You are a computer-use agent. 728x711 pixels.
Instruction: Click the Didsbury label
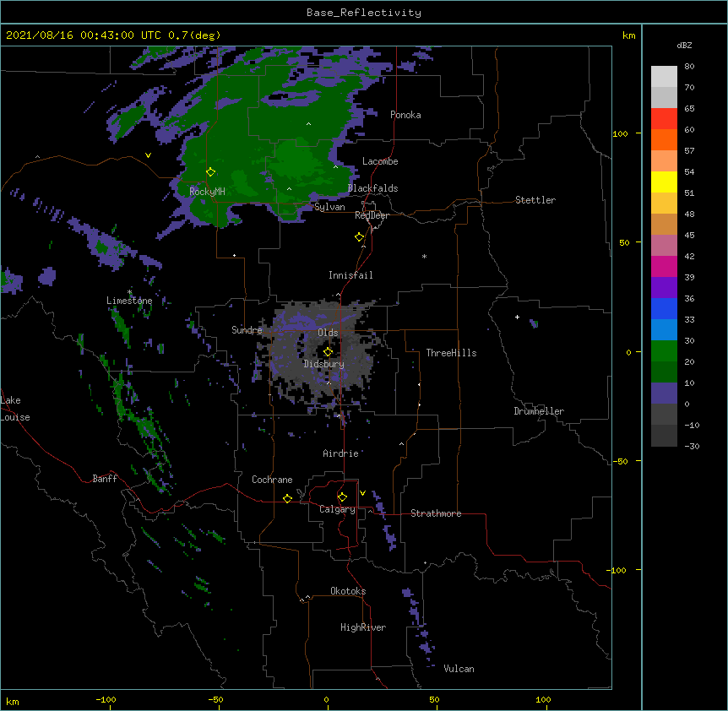[x=324, y=364]
